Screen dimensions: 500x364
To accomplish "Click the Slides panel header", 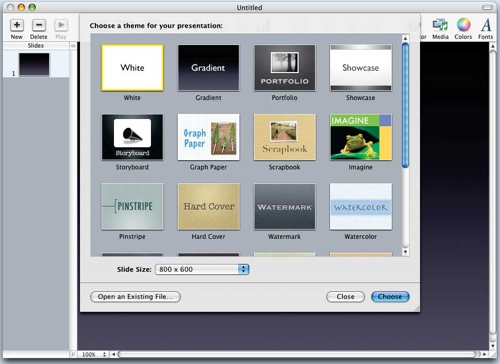I will click(x=36, y=46).
